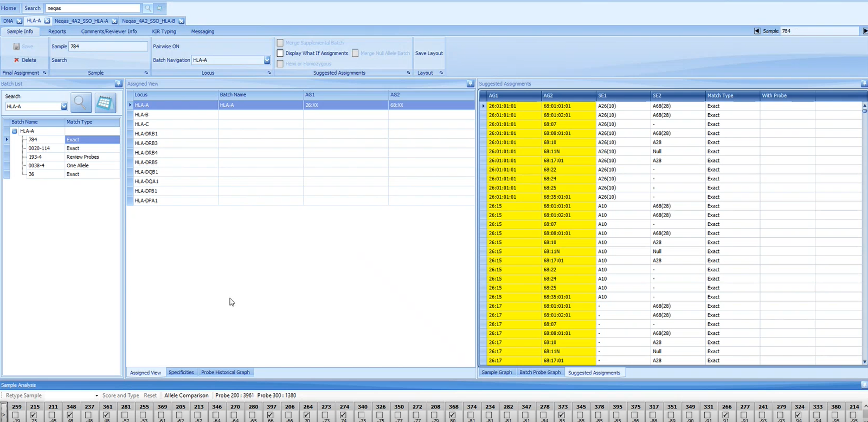
Task: Pin the Assigned View panel
Action: point(470,83)
